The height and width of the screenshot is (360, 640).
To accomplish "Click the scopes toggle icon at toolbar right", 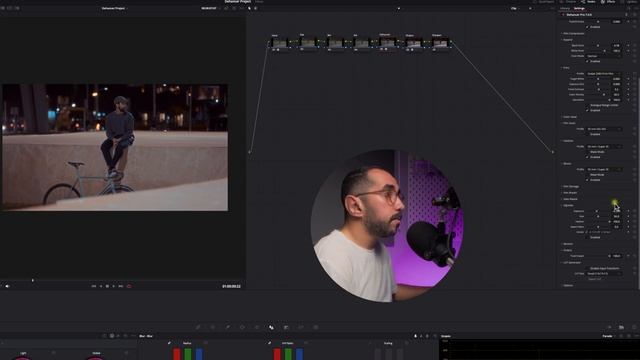I will click(621, 327).
